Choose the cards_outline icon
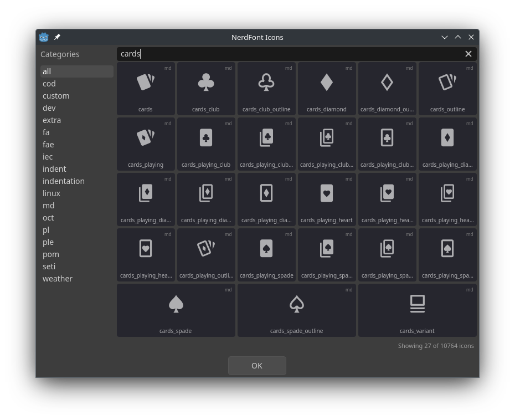Screen dimensions: 515x420 (447, 89)
